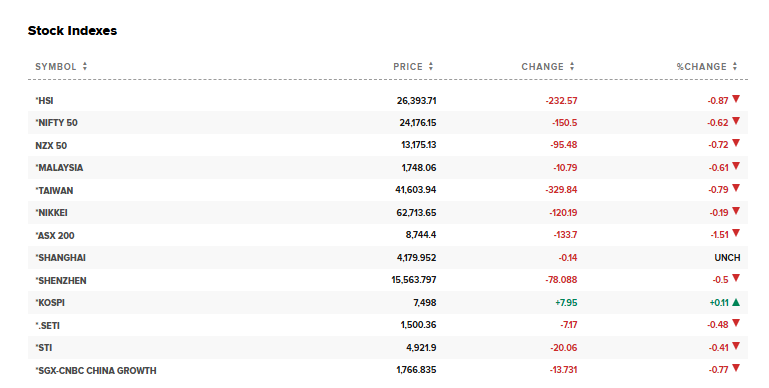Click Malaysia change value -10.79
Viewport: 769px width, 388px height.
pyautogui.click(x=565, y=168)
